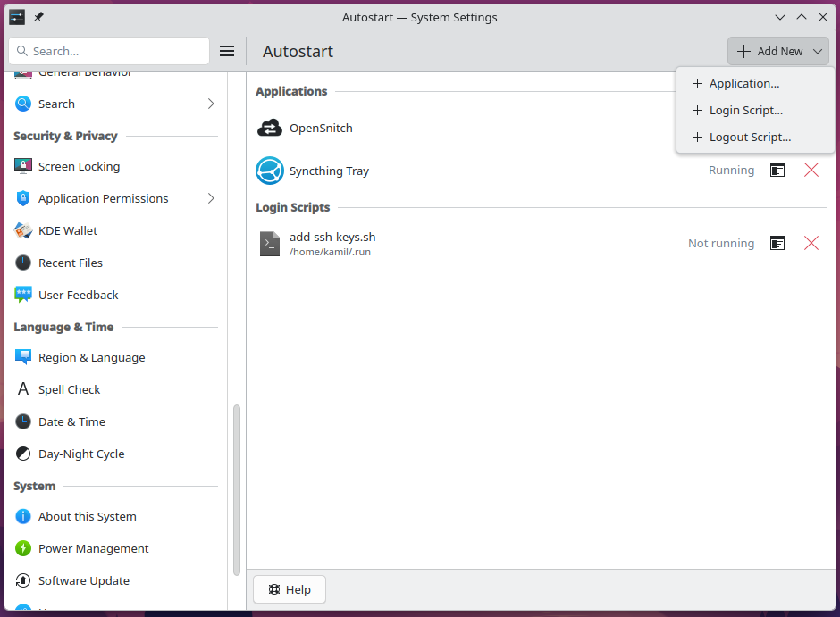Click the pin icon in the titlebar
This screenshot has width=840, height=617.
pos(37,16)
